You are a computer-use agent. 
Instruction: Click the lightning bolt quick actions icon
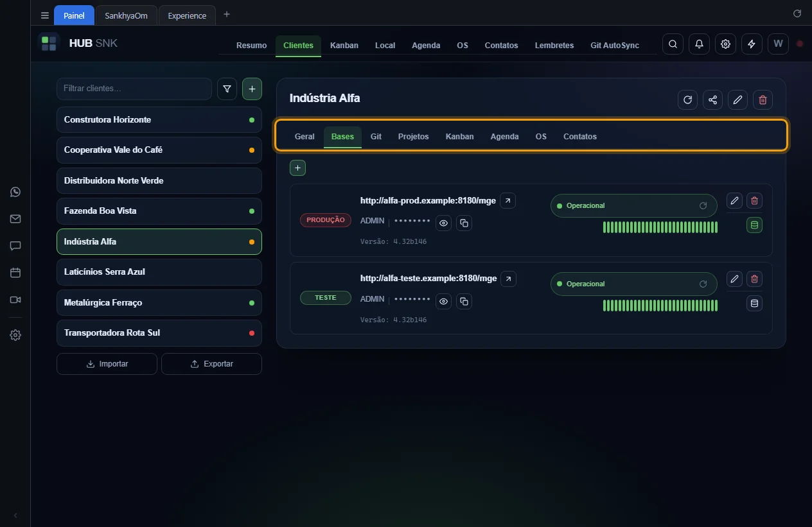752,44
